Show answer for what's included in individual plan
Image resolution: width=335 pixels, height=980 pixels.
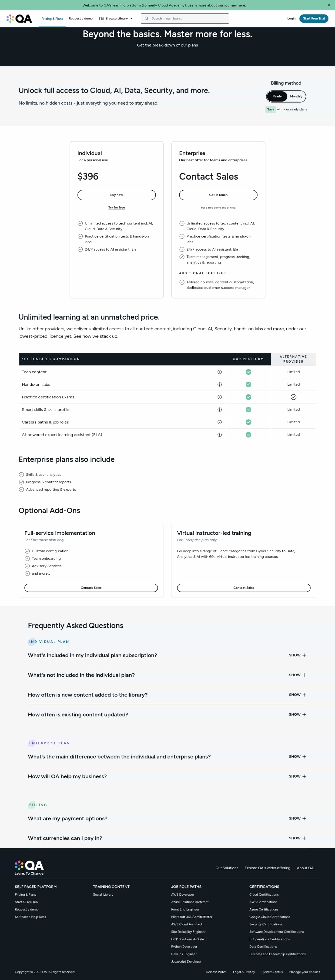click(297, 655)
